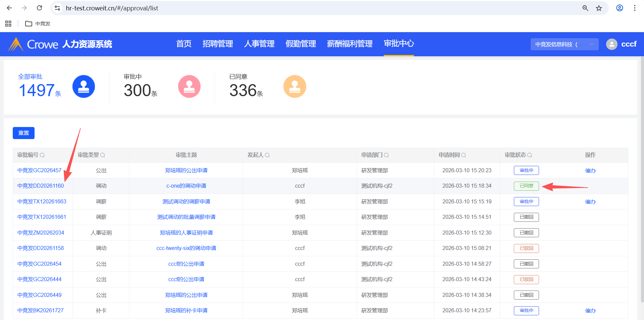Open the 申请时间 column filter icon

coord(464,155)
